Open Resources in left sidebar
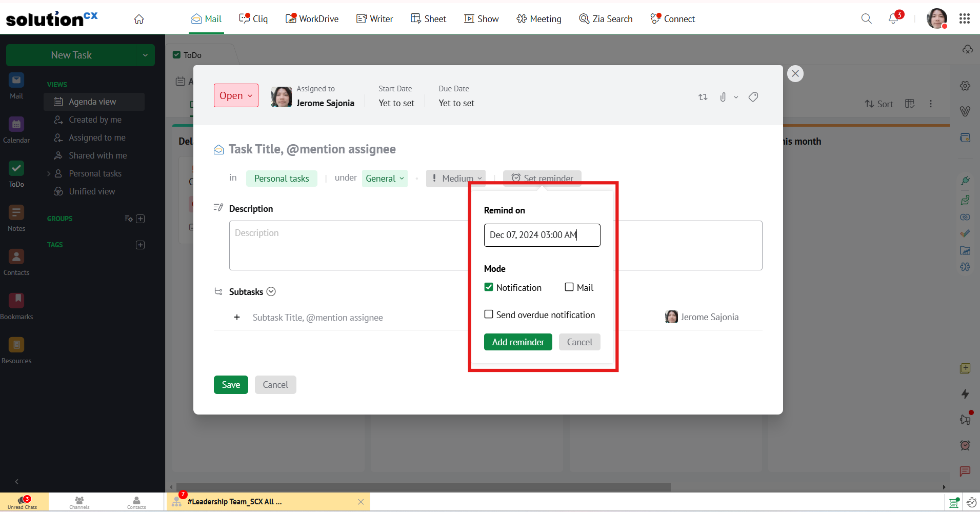 (16, 351)
